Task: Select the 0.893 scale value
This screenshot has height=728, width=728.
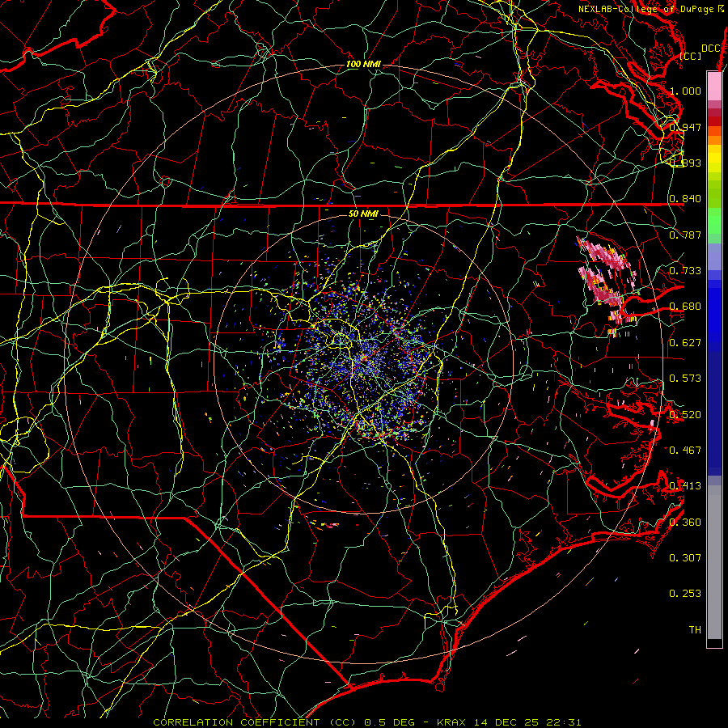Action: coord(685,163)
